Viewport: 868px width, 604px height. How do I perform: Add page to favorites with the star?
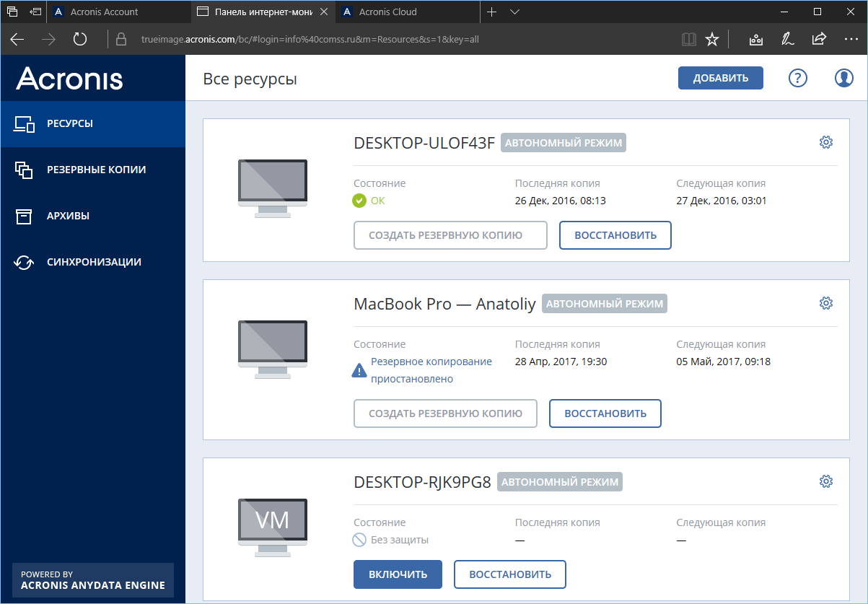coord(712,40)
